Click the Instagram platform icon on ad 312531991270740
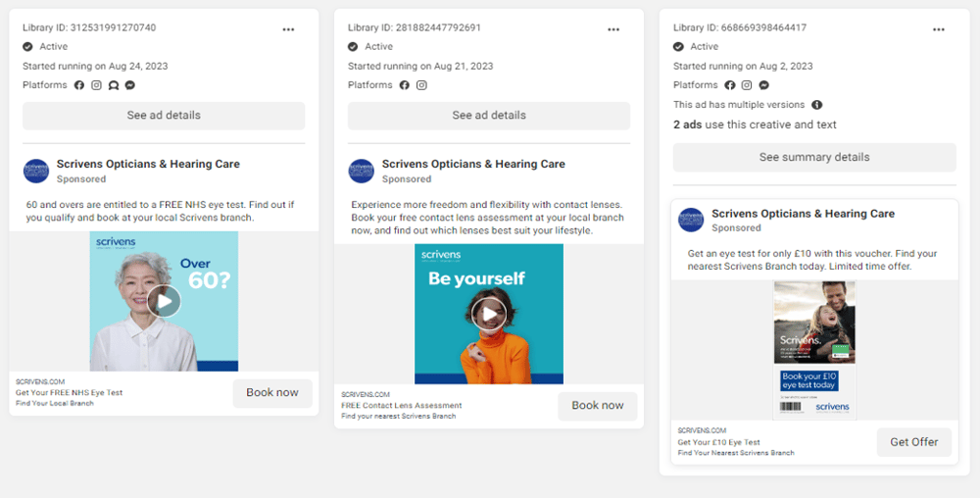The height and width of the screenshot is (498, 980). coord(96,85)
